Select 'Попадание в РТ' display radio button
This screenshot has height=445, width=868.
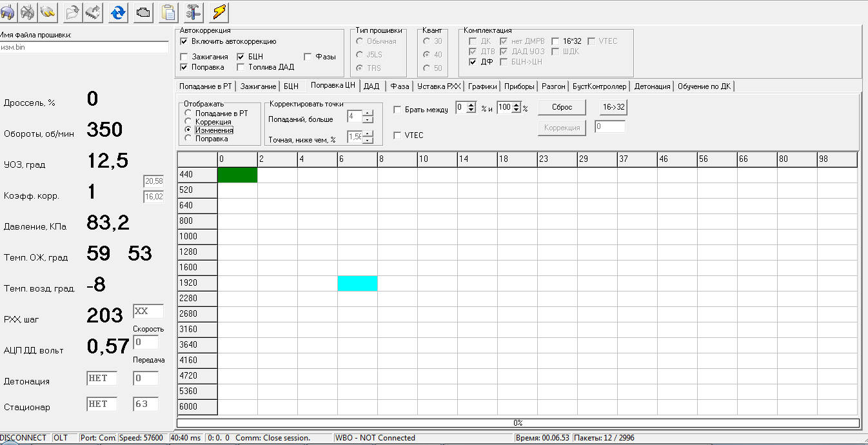[188, 114]
